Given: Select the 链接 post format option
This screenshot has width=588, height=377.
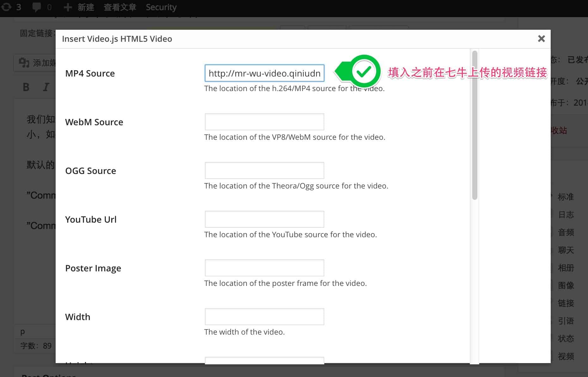Looking at the screenshot, I should tap(566, 303).
